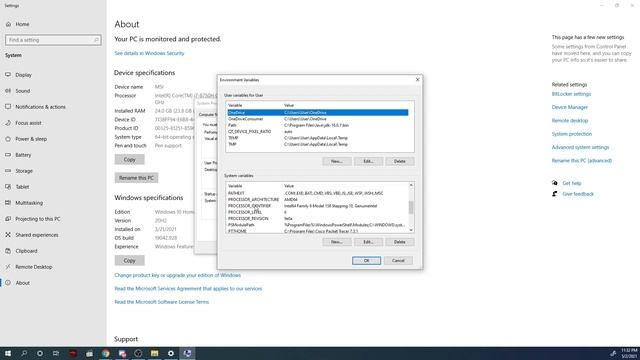Image resolution: width=640 pixels, height=360 pixels.
Task: Select the PSModulePath system variable row
Action: (318, 225)
